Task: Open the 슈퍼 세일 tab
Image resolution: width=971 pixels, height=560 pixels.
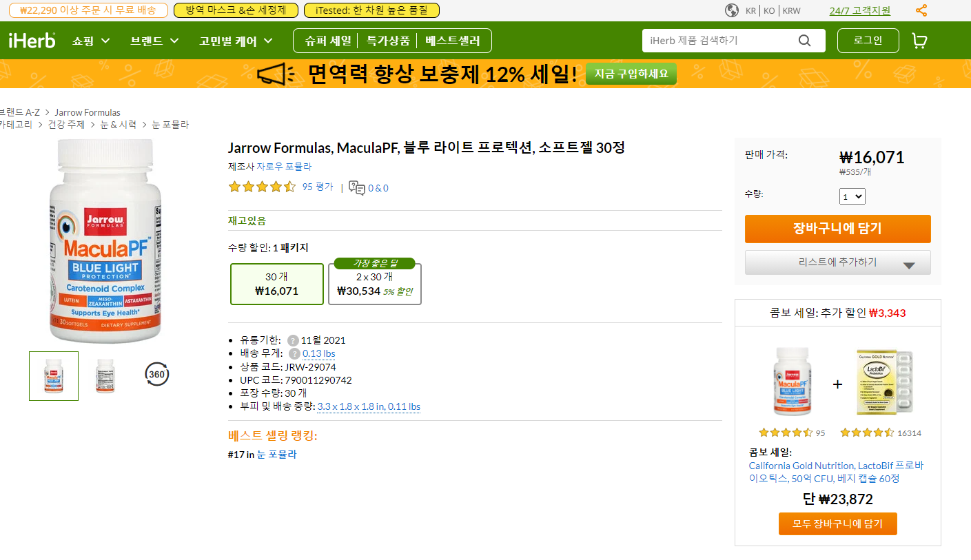Action: (328, 41)
